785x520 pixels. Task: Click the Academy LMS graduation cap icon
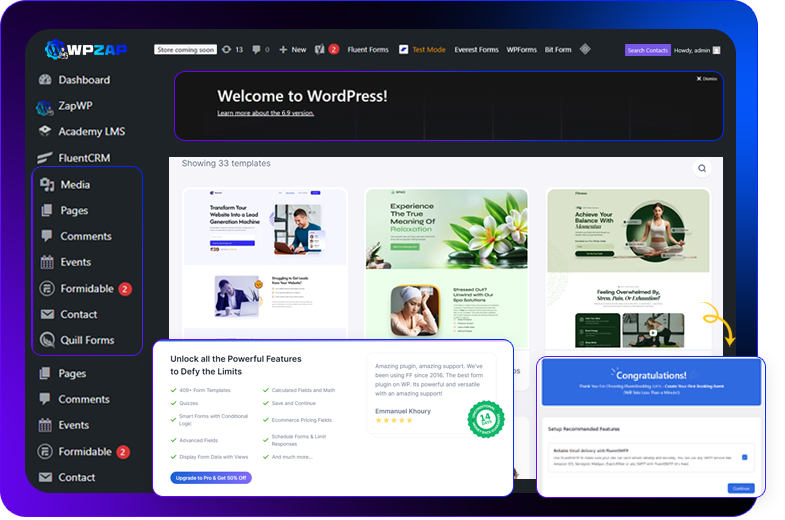click(45, 131)
